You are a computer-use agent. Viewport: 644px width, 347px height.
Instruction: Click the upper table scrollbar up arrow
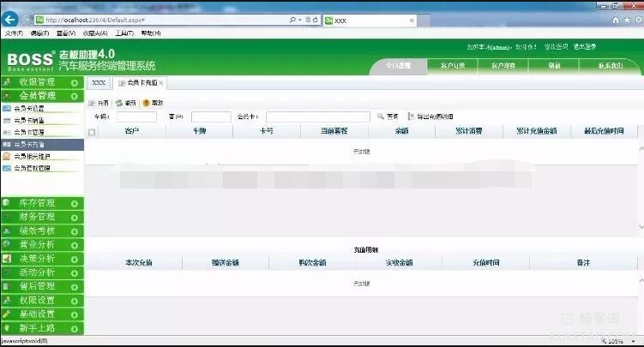click(641, 148)
